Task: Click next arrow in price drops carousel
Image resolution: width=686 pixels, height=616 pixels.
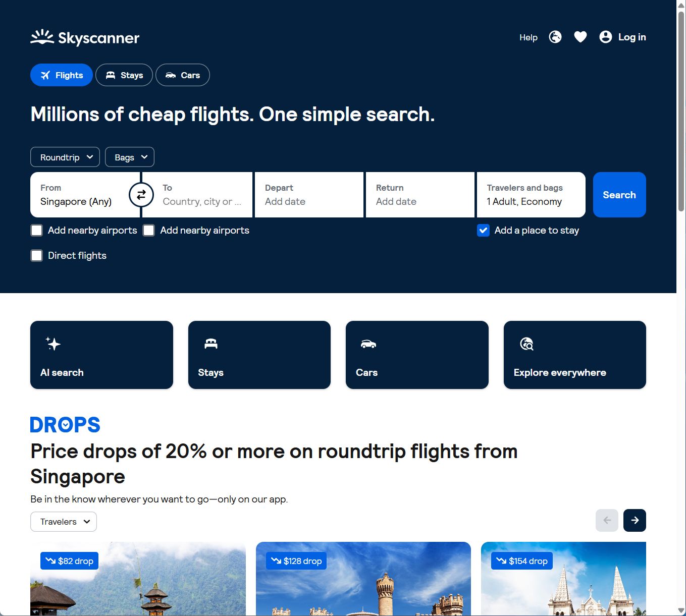Action: (x=635, y=520)
